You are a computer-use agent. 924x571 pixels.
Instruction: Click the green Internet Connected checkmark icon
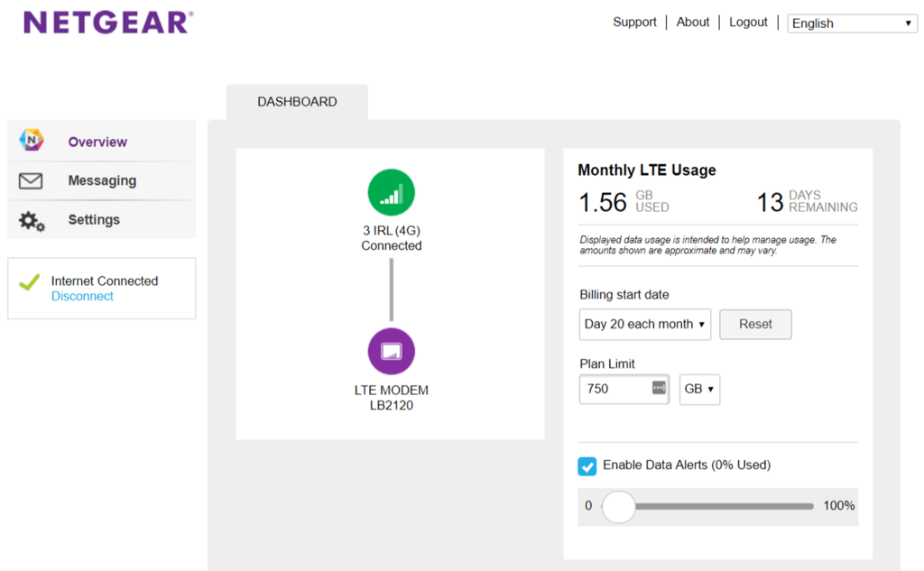point(30,282)
